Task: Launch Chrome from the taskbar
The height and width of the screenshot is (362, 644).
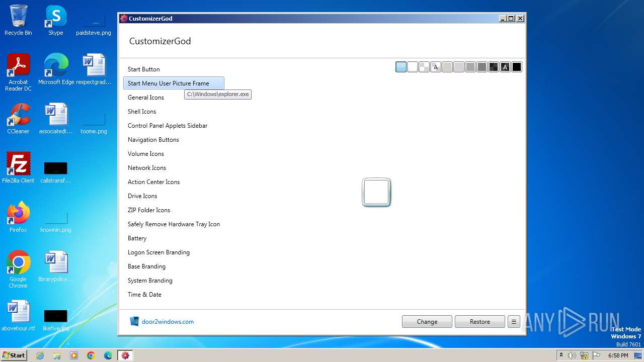Action: click(x=91, y=355)
